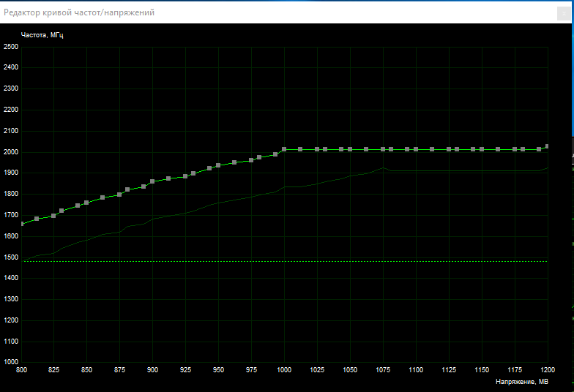Select the curve point on the 850 mV gridline

coord(86,203)
